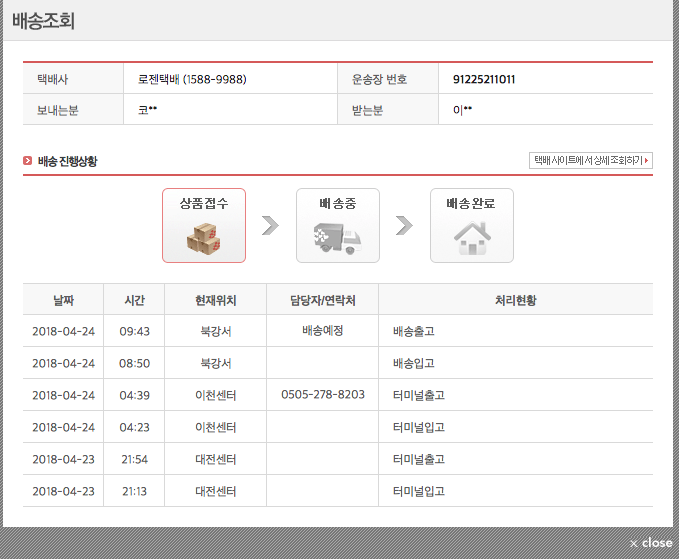Click the 시간 column header
The width and height of the screenshot is (679, 559).
135,300
